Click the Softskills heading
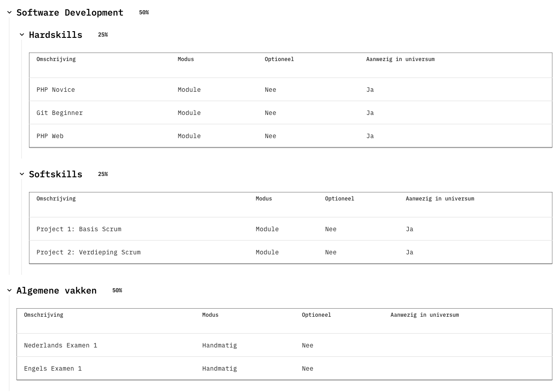560x392 pixels. tap(56, 174)
